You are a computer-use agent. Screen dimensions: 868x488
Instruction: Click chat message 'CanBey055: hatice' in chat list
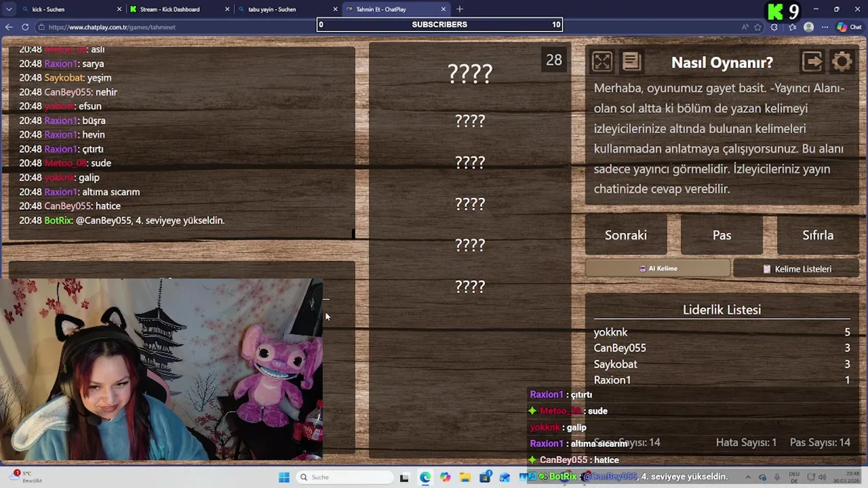70,206
